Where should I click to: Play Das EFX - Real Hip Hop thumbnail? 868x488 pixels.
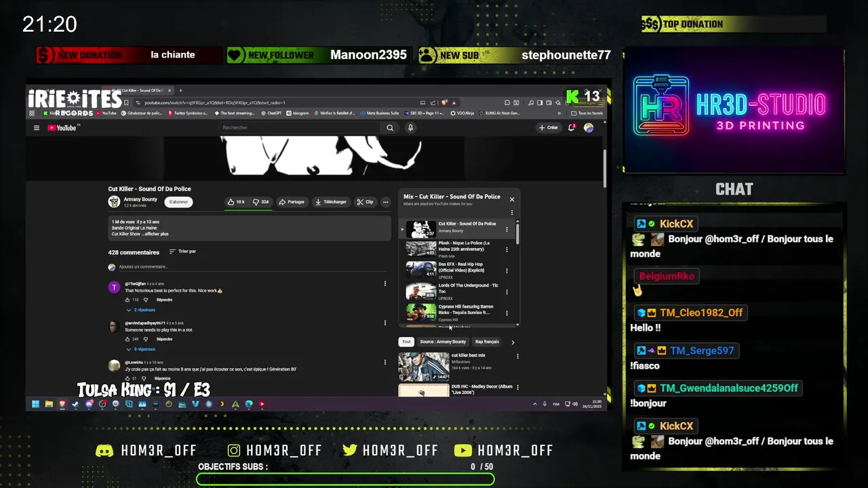pos(421,270)
